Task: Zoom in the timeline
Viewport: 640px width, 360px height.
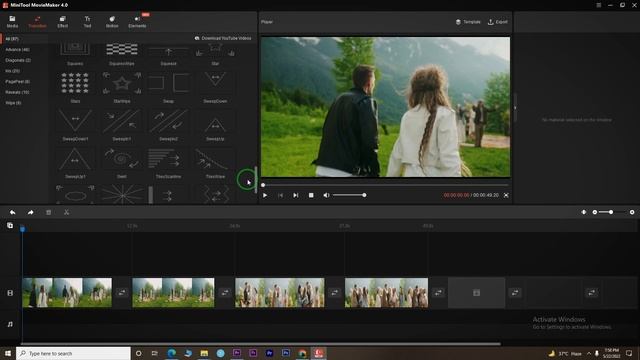Action: tap(632, 212)
